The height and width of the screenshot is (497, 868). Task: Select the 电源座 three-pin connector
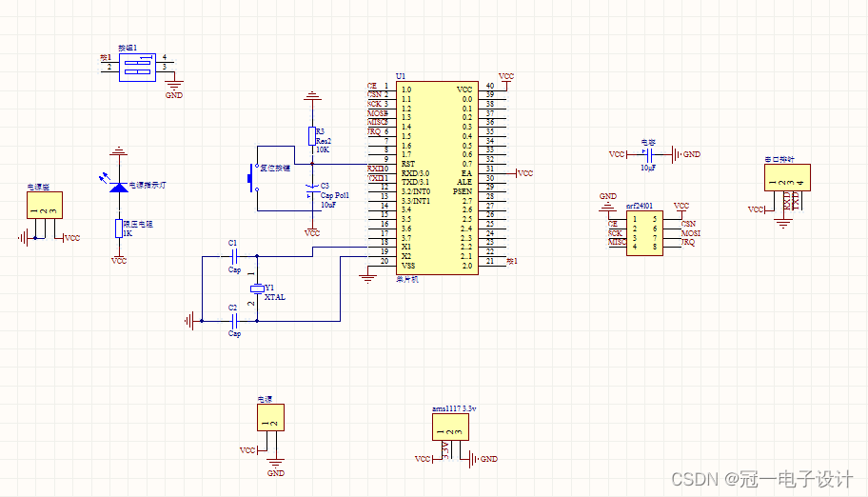point(45,205)
